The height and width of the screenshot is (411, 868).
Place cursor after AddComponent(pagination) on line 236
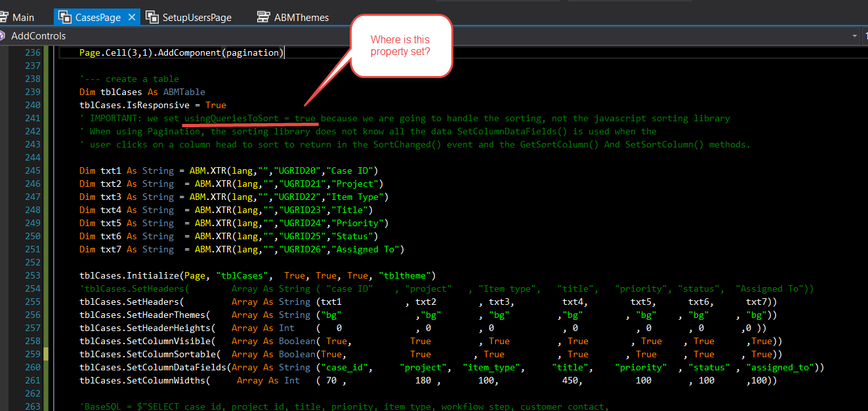285,52
